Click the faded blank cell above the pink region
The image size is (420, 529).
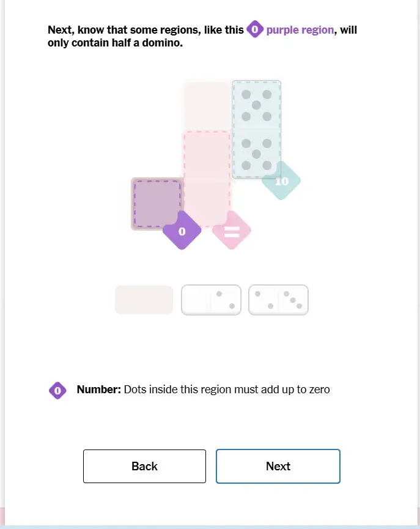[207, 105]
